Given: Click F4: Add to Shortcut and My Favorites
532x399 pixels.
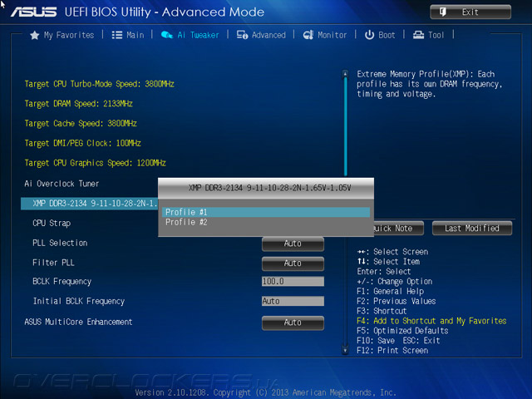Looking at the screenshot, I should coord(431,321).
